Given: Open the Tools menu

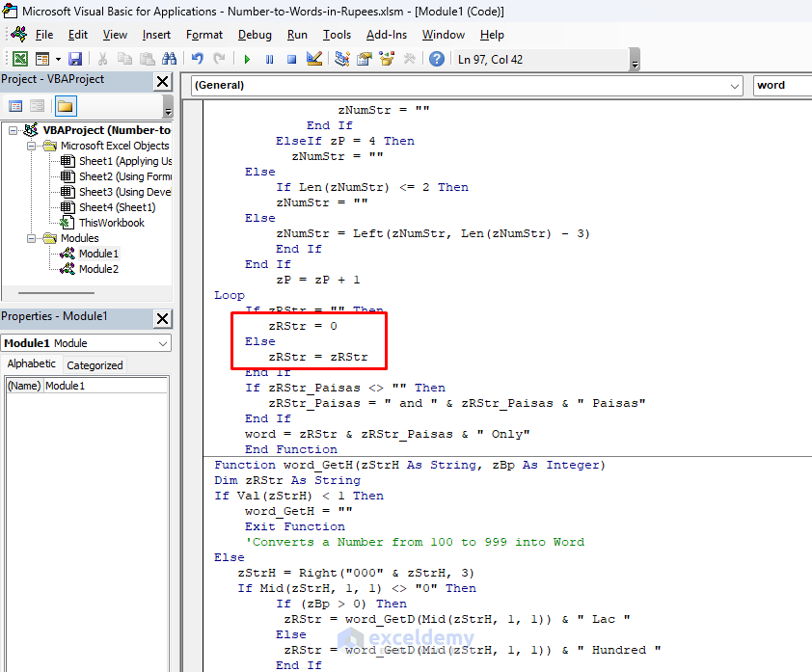Looking at the screenshot, I should tap(337, 35).
